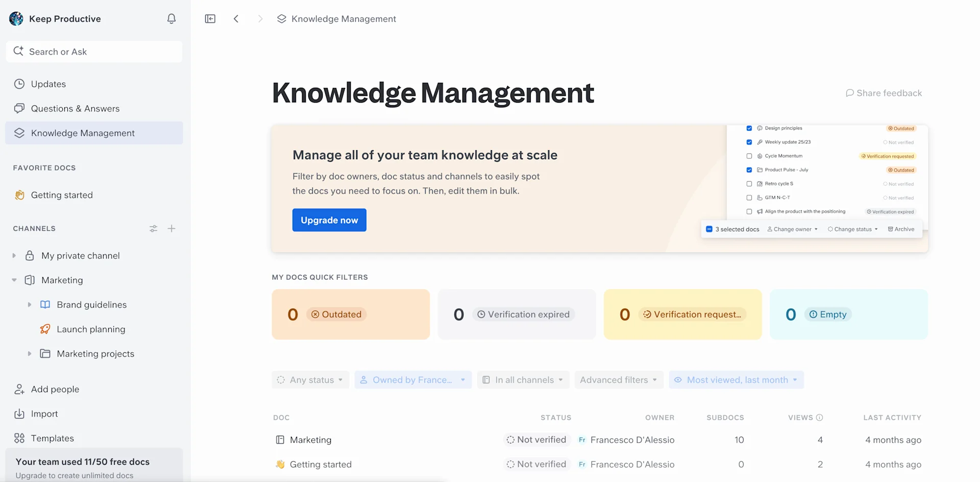Open the info tooltip icon next to VIEWS
The height and width of the screenshot is (482, 980).
(x=820, y=417)
